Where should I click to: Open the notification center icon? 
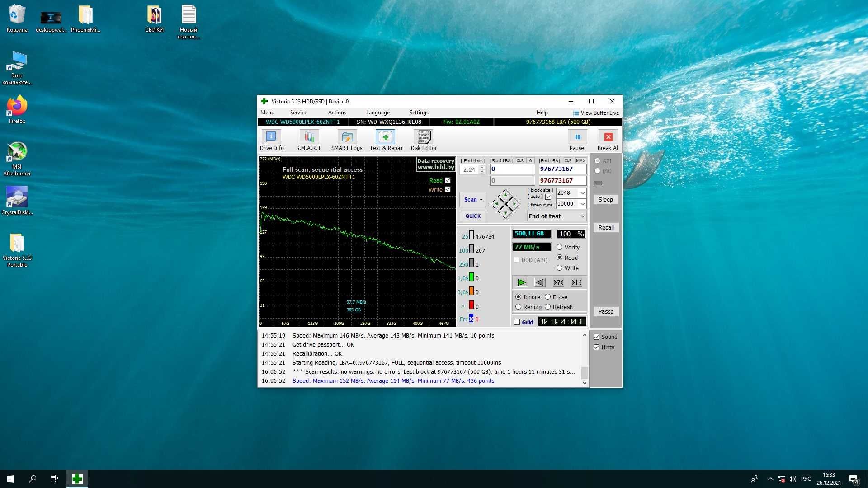854,479
